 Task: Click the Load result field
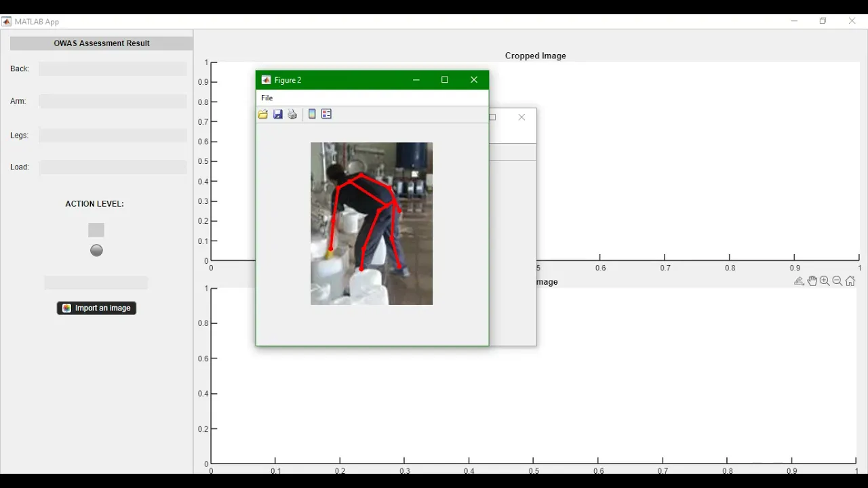[x=113, y=167]
